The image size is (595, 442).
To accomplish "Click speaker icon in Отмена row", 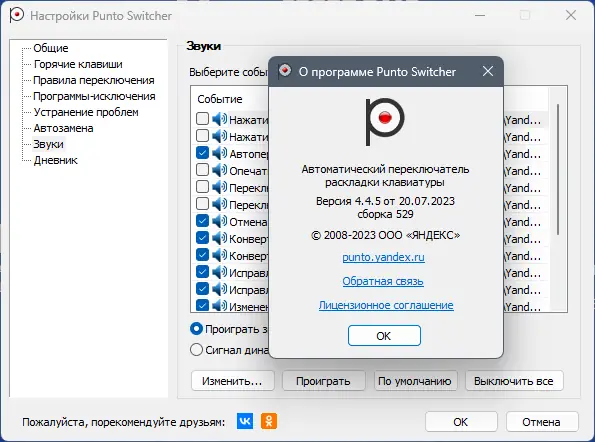I will 220,221.
